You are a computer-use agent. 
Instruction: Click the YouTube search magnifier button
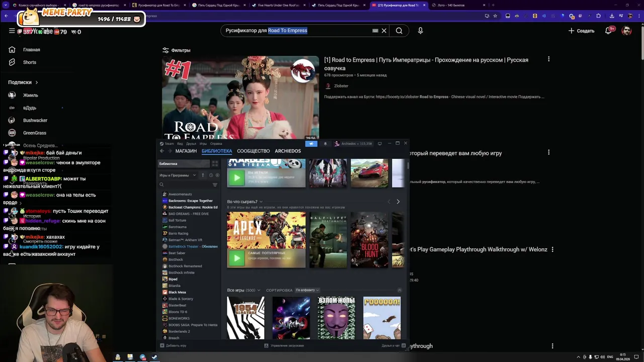point(399,31)
